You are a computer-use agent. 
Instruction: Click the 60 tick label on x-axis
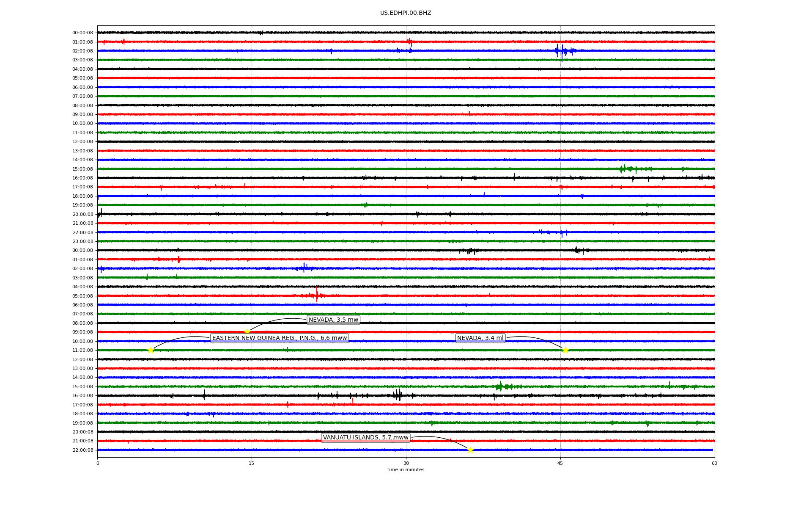point(714,463)
